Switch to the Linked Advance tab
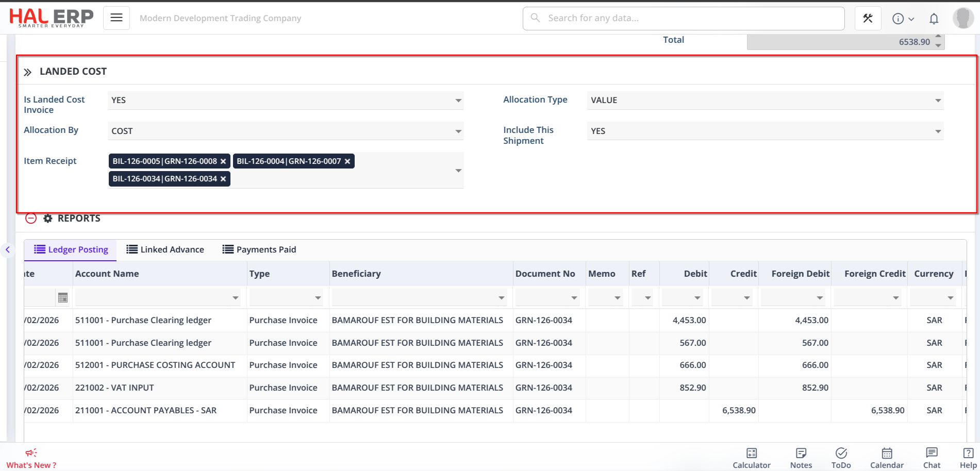This screenshot has height=471, width=980. [165, 249]
